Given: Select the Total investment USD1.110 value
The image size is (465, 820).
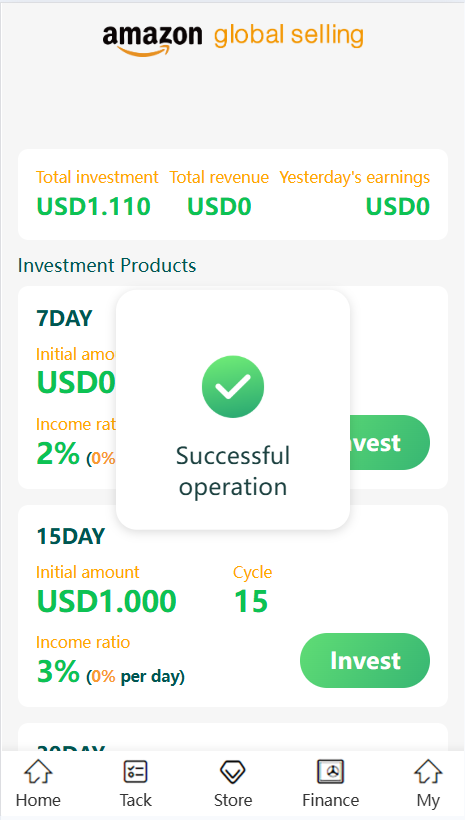Looking at the screenshot, I should [x=94, y=207].
